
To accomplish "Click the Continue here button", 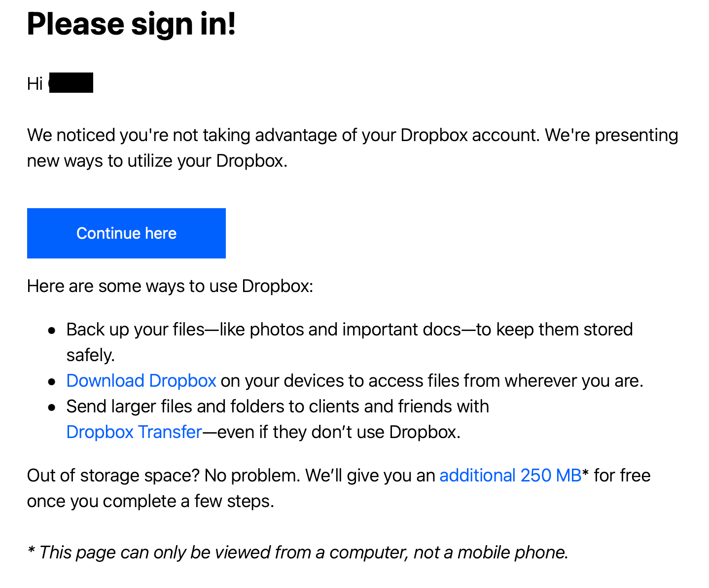I will tap(126, 233).
